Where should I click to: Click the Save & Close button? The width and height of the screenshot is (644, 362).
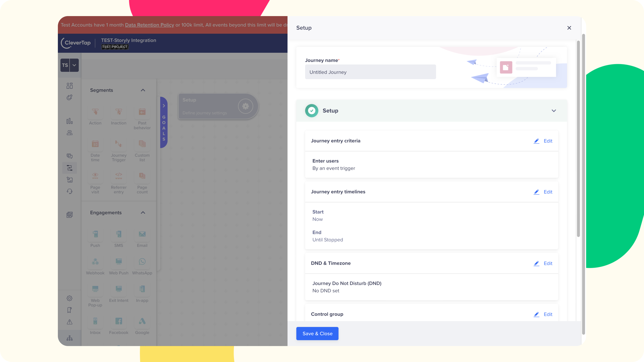pyautogui.click(x=317, y=334)
